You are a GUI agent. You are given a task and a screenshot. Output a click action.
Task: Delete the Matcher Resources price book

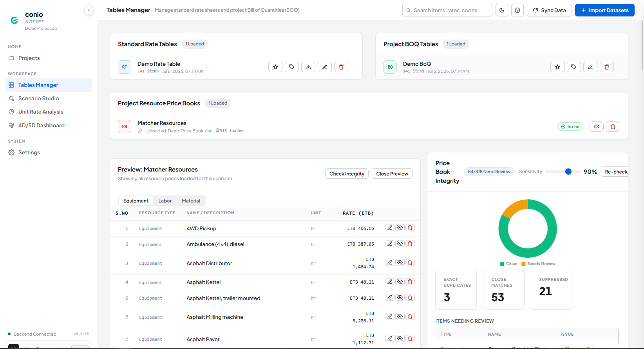coord(613,127)
